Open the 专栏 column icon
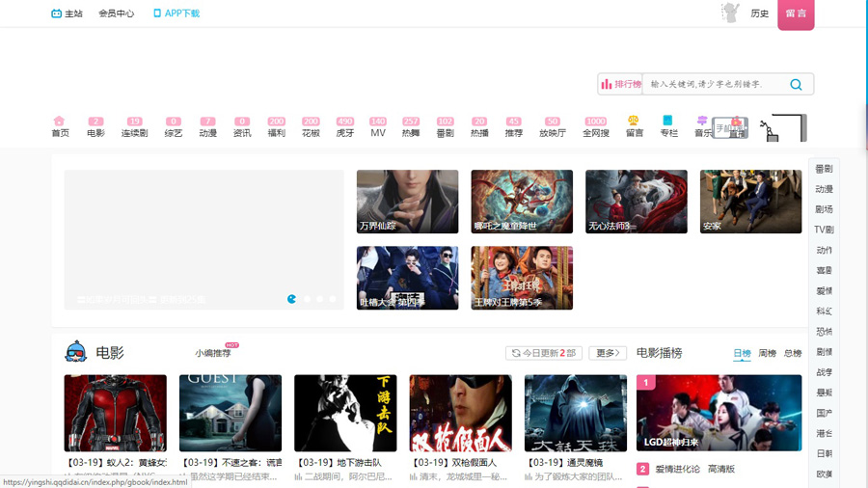 pos(667,122)
